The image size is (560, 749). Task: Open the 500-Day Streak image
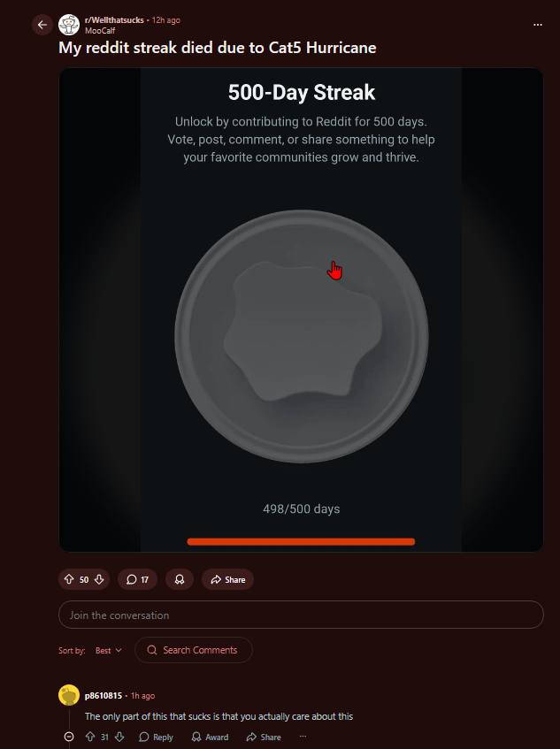coord(301,310)
